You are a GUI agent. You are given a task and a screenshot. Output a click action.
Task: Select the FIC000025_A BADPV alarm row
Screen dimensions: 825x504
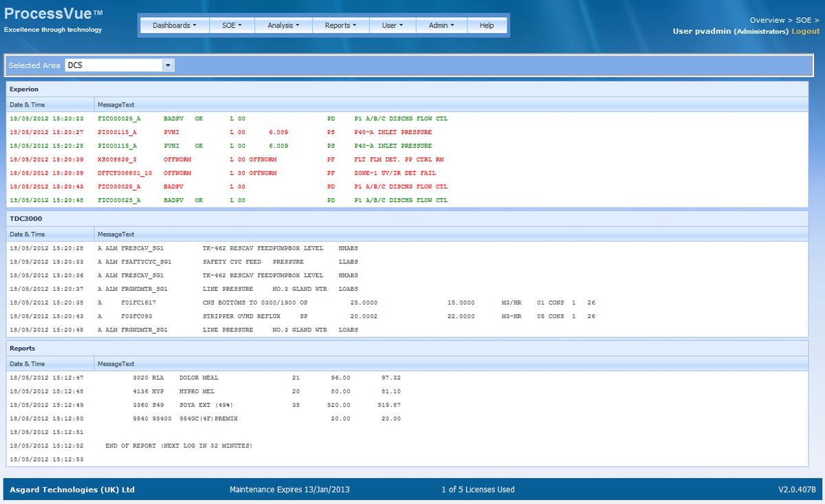275,186
